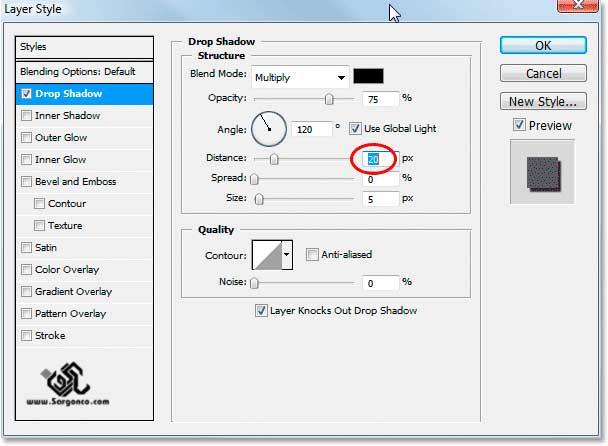
Task: Click the New Style... button
Action: (542, 101)
